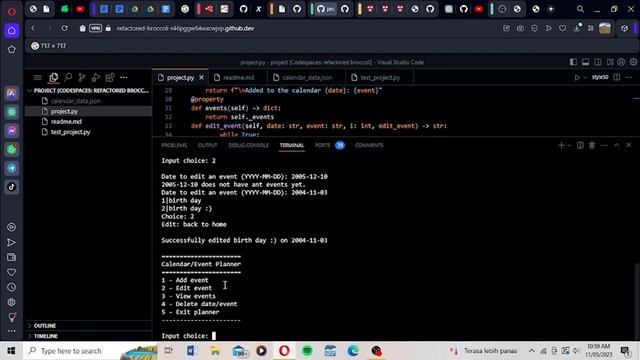
Task: Close the bottom terminal panel
Action: pyautogui.click(x=629, y=145)
